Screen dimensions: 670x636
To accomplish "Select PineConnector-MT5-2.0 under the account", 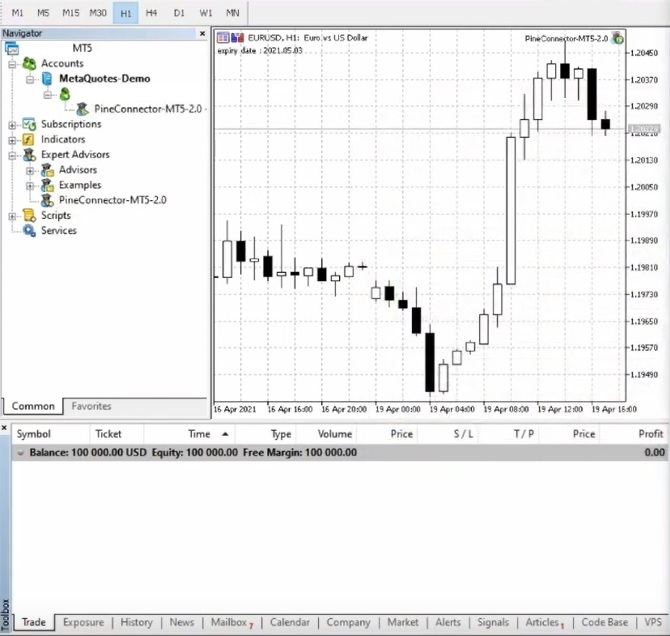I will (x=148, y=109).
